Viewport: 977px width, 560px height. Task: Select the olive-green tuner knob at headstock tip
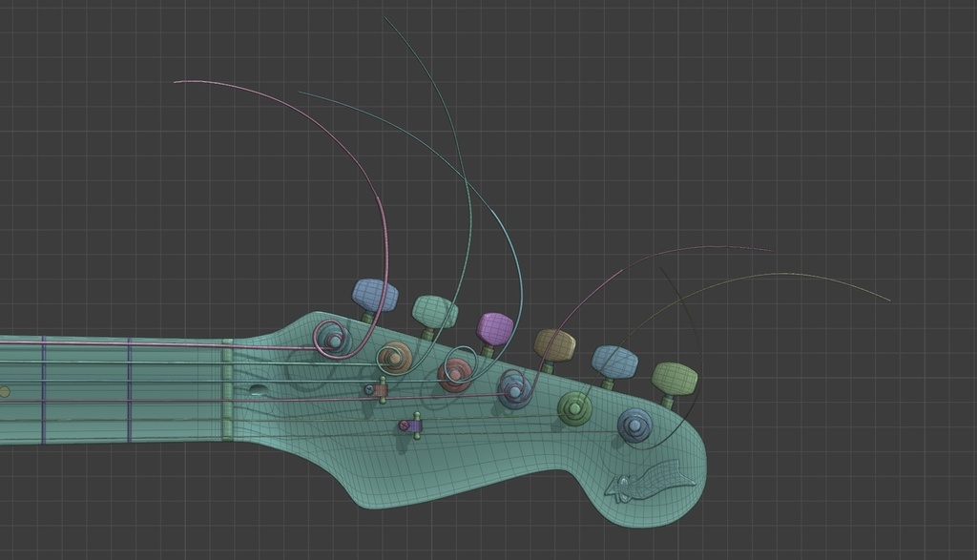[x=675, y=379]
